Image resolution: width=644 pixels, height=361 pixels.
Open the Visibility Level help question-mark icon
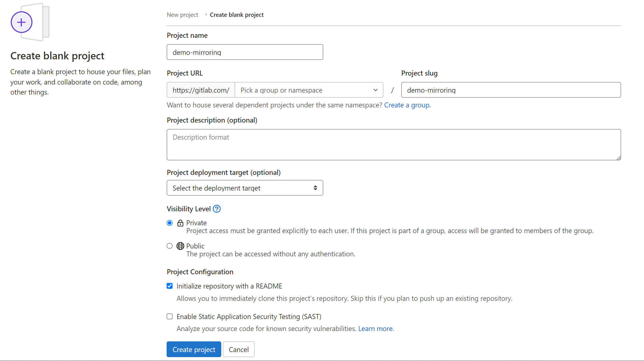click(x=217, y=209)
